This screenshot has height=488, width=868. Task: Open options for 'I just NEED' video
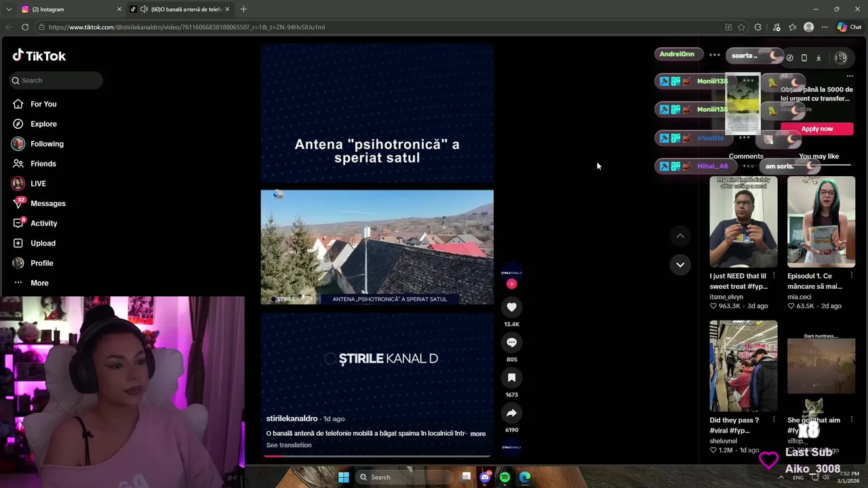[x=774, y=276]
